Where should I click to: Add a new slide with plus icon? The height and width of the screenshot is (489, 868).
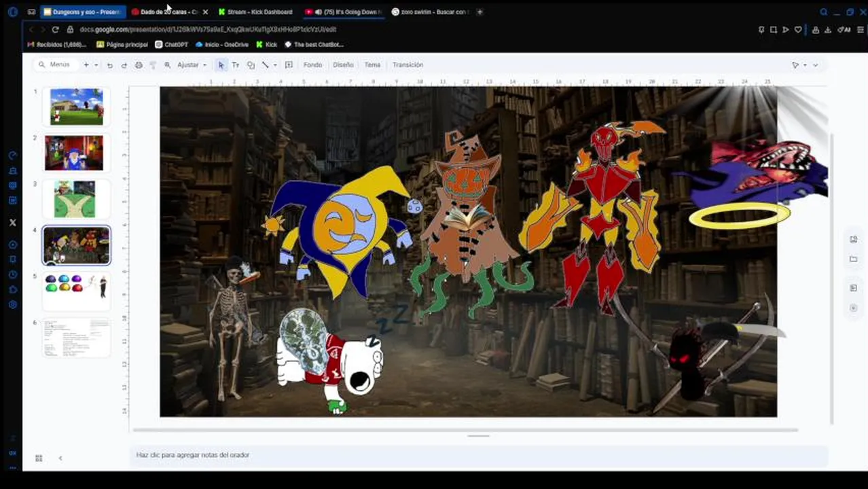pos(86,65)
